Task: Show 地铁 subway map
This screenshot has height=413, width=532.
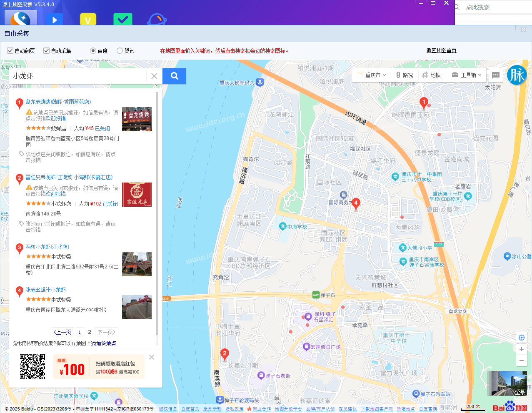Action: pos(431,75)
